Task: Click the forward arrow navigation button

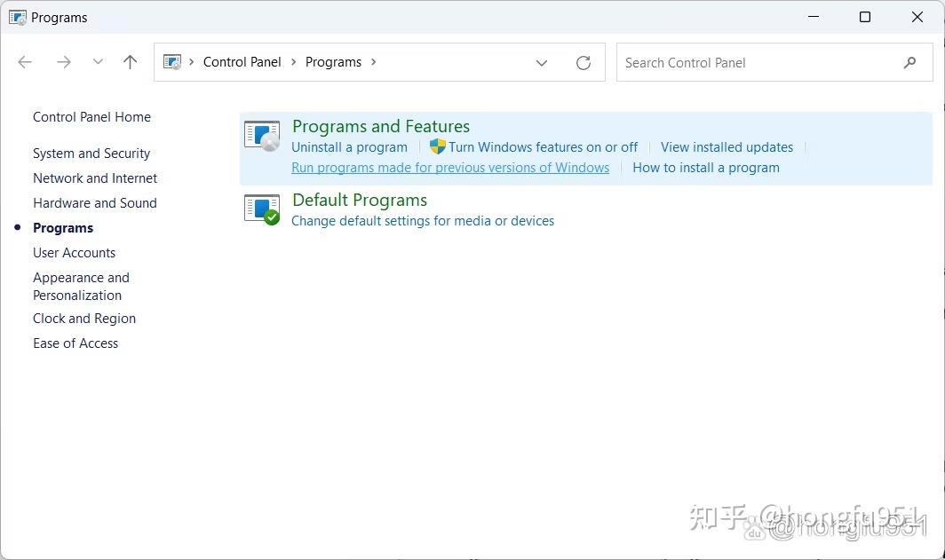Action: click(63, 62)
